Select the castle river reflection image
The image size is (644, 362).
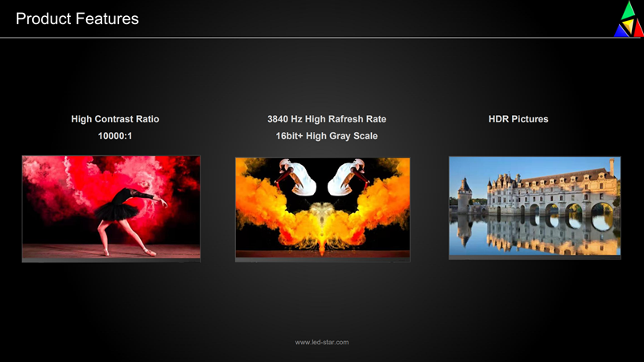pyautogui.click(x=535, y=208)
